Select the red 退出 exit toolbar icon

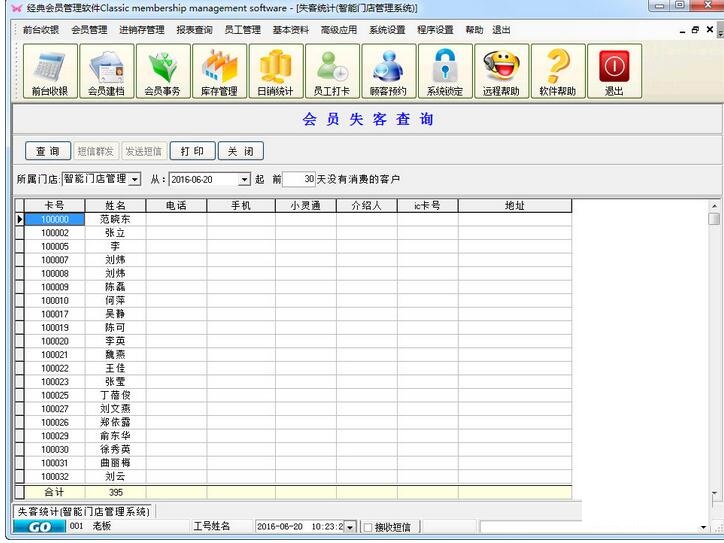(614, 71)
